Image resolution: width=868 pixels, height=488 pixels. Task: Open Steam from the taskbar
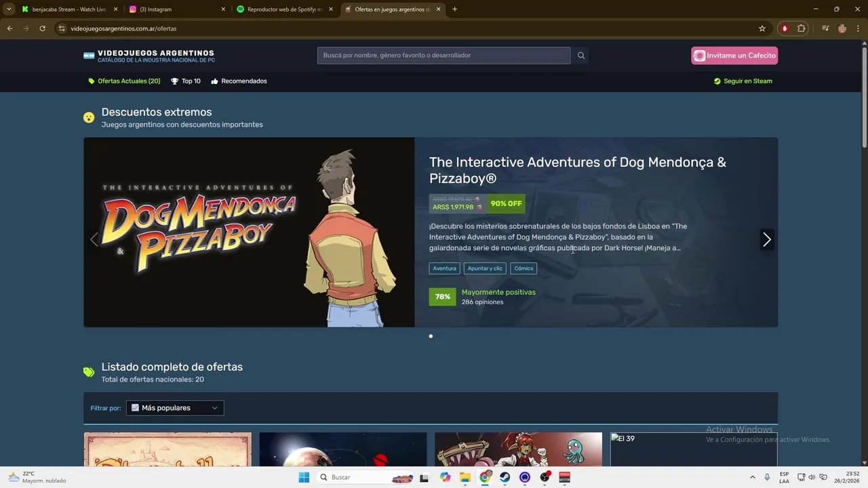tap(505, 477)
